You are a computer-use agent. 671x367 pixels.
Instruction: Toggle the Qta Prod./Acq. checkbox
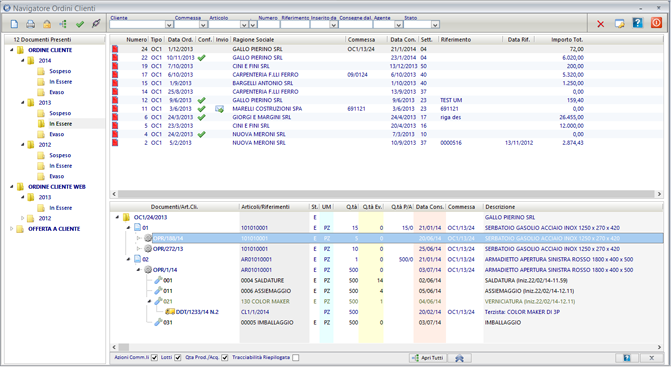[x=225, y=358]
